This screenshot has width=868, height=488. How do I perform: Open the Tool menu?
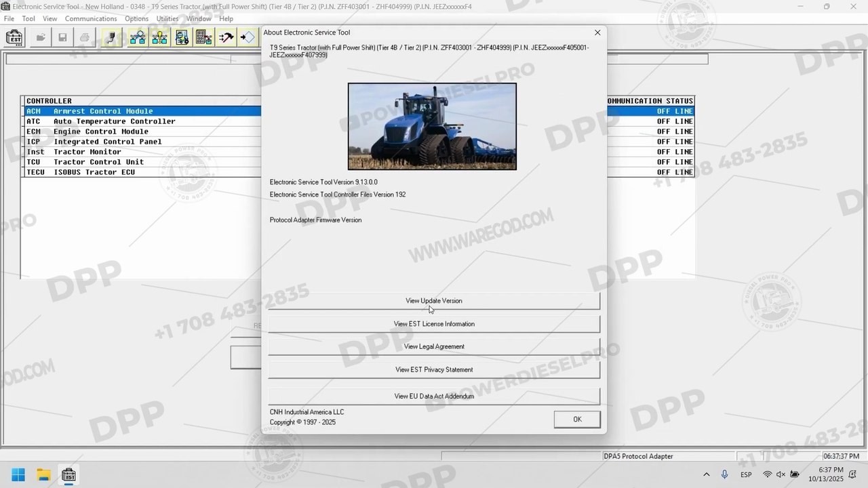28,19
